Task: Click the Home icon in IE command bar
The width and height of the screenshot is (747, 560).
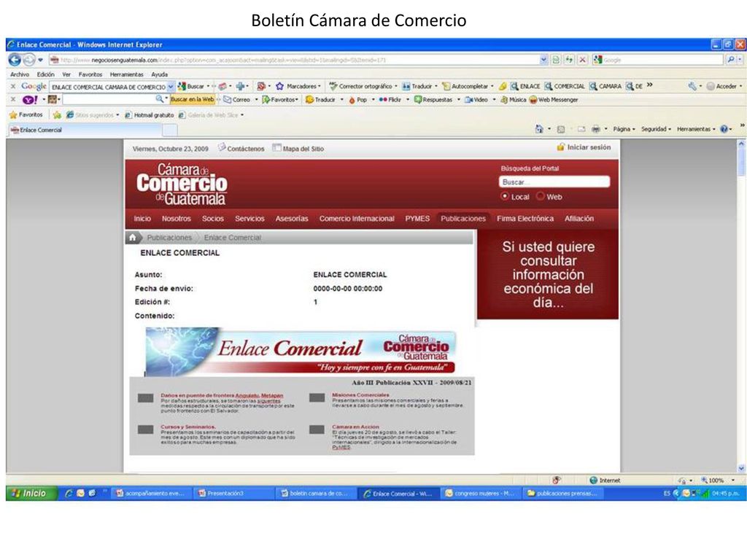Action: pyautogui.click(x=539, y=129)
